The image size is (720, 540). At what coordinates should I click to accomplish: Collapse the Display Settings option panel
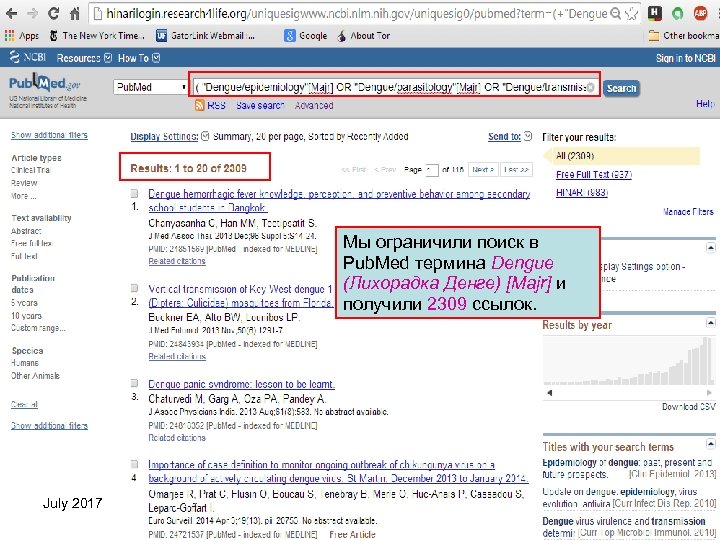(x=710, y=248)
